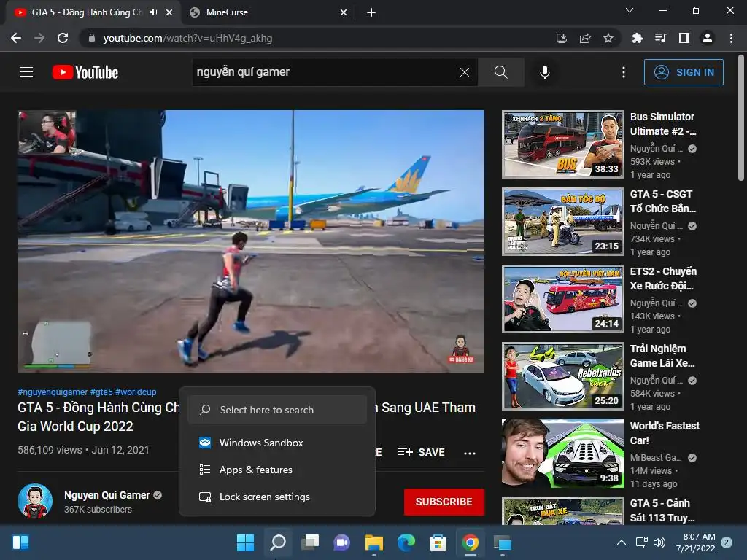The height and width of the screenshot is (560, 747).
Task: Open the #worldcup hashtag link
Action: pos(136,392)
